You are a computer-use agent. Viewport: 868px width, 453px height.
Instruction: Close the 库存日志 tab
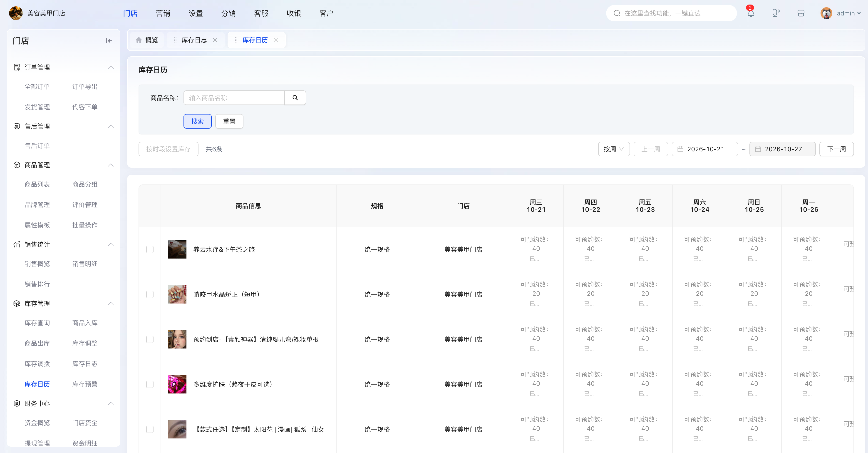215,40
